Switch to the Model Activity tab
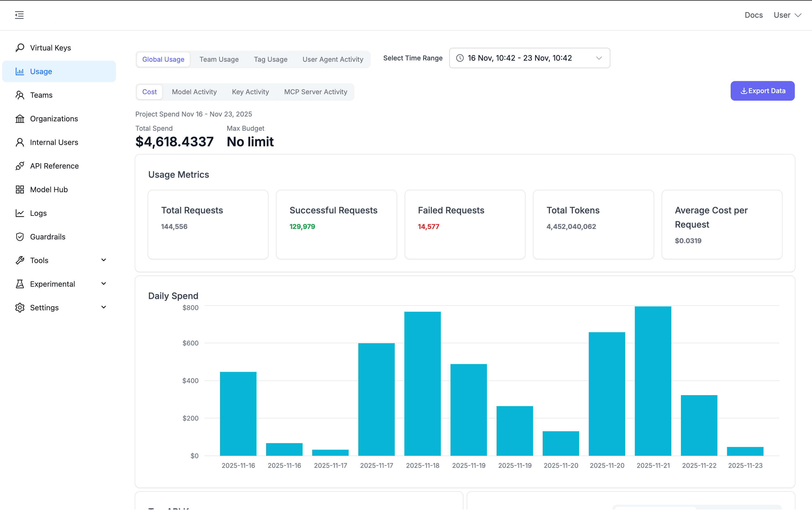 pyautogui.click(x=194, y=92)
